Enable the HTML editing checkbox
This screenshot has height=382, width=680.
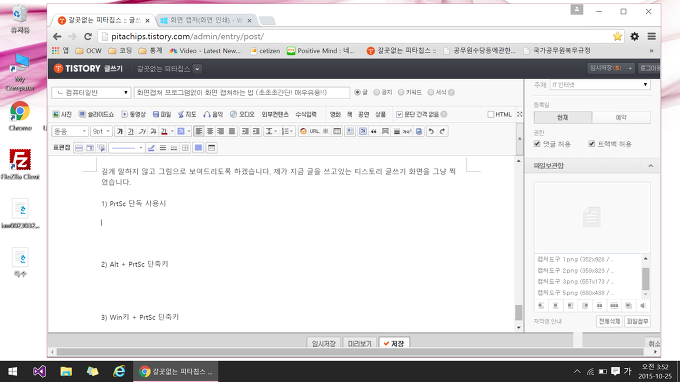click(490, 114)
